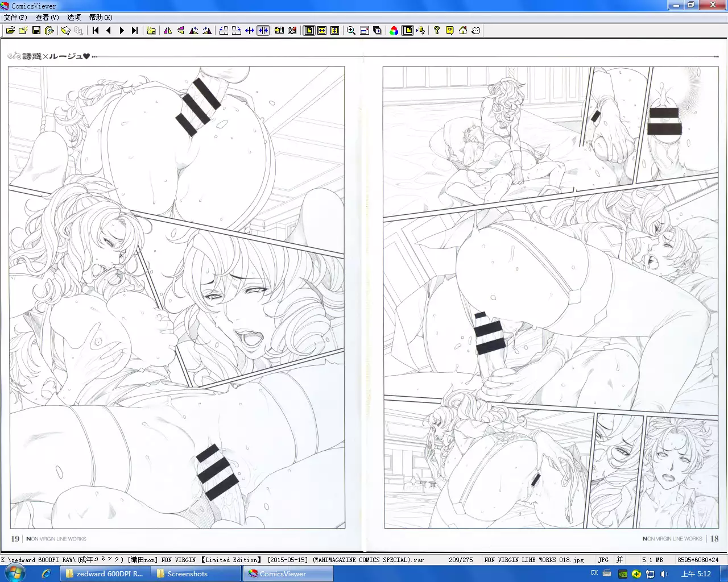The image size is (728, 582).
Task: Expand the 选项 menu
Action: (x=74, y=18)
